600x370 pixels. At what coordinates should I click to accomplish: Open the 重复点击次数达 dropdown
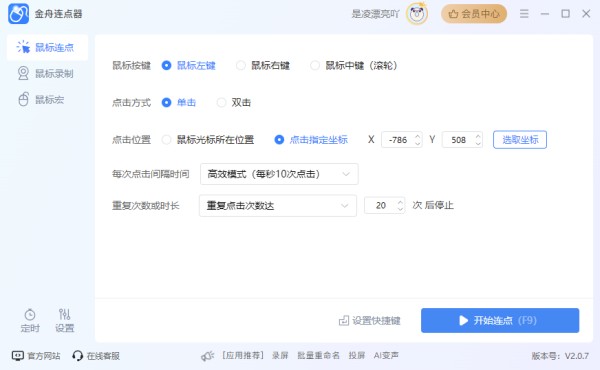[x=278, y=206]
